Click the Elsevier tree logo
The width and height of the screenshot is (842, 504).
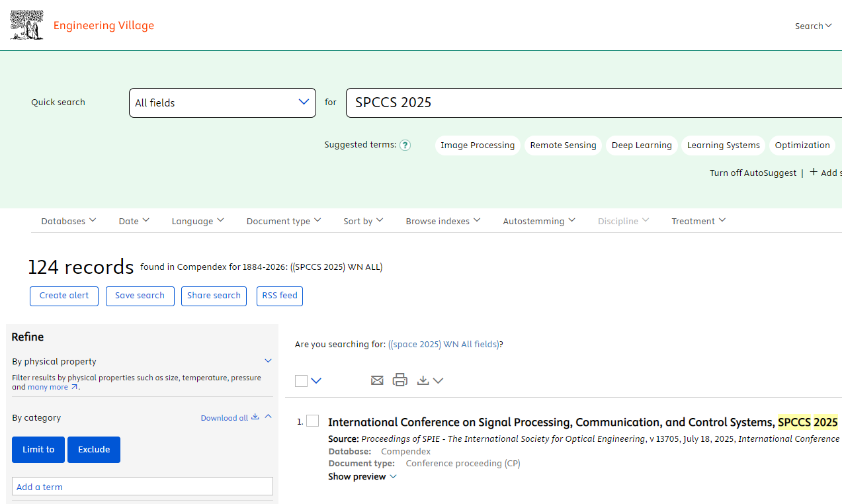tap(27, 26)
